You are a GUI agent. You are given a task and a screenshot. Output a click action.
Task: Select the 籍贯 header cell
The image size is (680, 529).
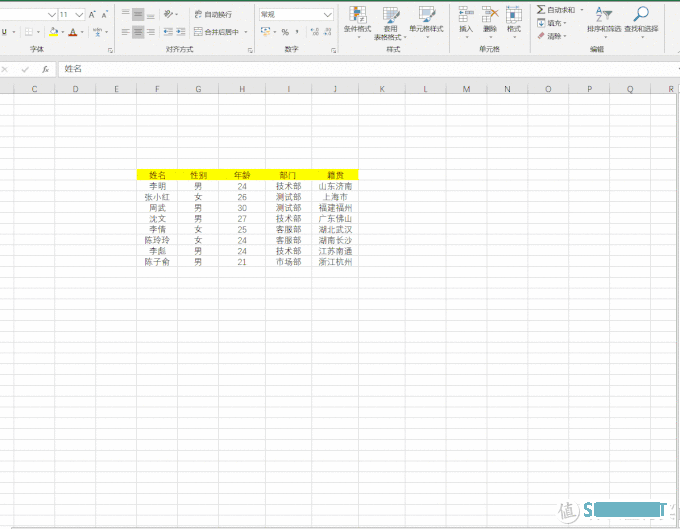[335, 175]
